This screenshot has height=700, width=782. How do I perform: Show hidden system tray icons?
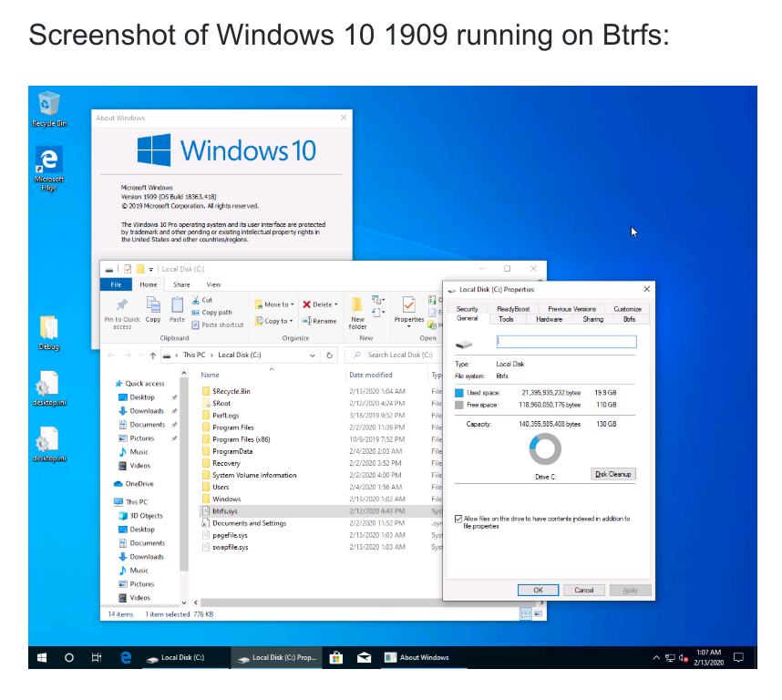point(656,658)
